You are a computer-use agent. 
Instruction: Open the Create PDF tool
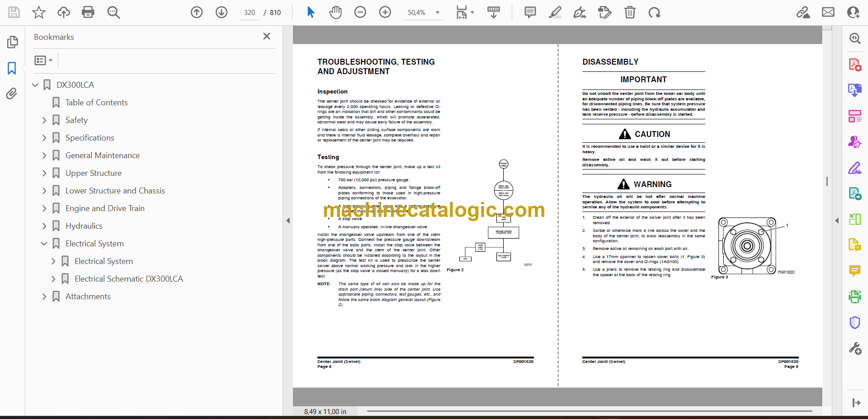[x=854, y=65]
